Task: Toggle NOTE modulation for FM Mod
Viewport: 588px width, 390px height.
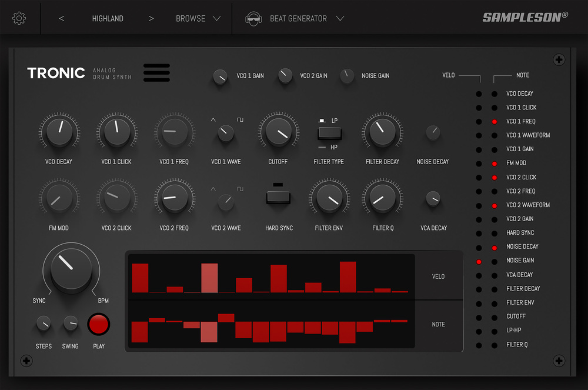Action: 495,164
